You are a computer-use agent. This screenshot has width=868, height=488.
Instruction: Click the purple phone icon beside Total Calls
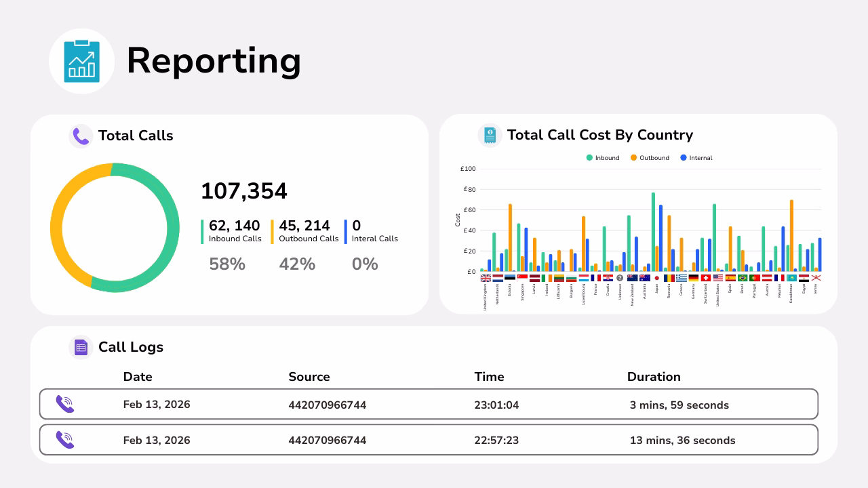coord(81,136)
